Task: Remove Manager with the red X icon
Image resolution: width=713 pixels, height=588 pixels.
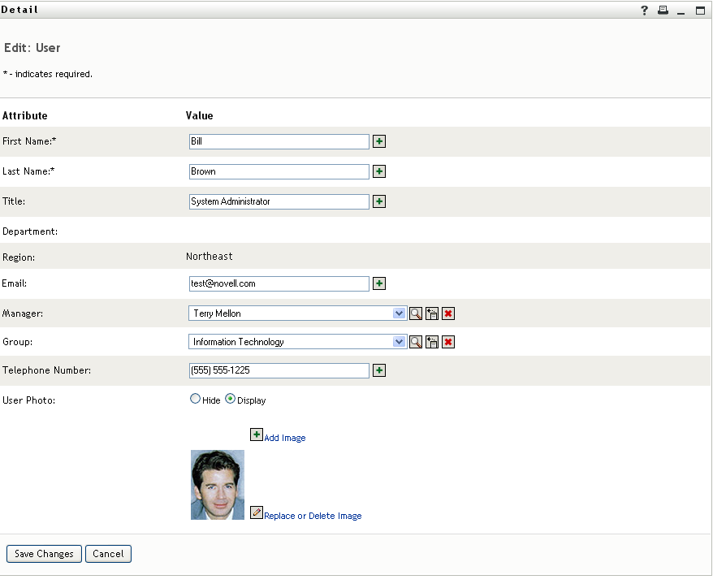Action: pyautogui.click(x=448, y=313)
